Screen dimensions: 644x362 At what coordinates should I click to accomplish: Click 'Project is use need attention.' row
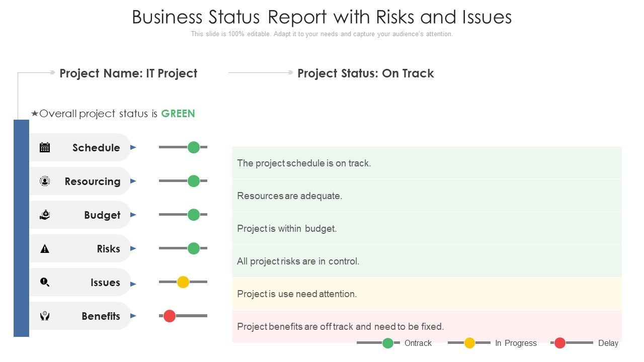[427, 294]
